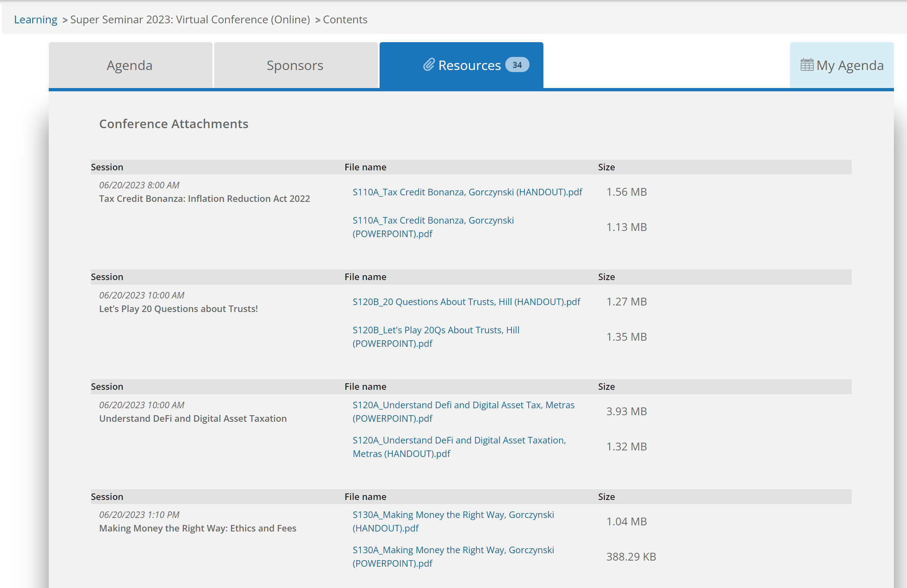Open S120B Let's Play 20Qs POWERPOINT pdf
Screen dimensions: 907x588
click(x=436, y=337)
